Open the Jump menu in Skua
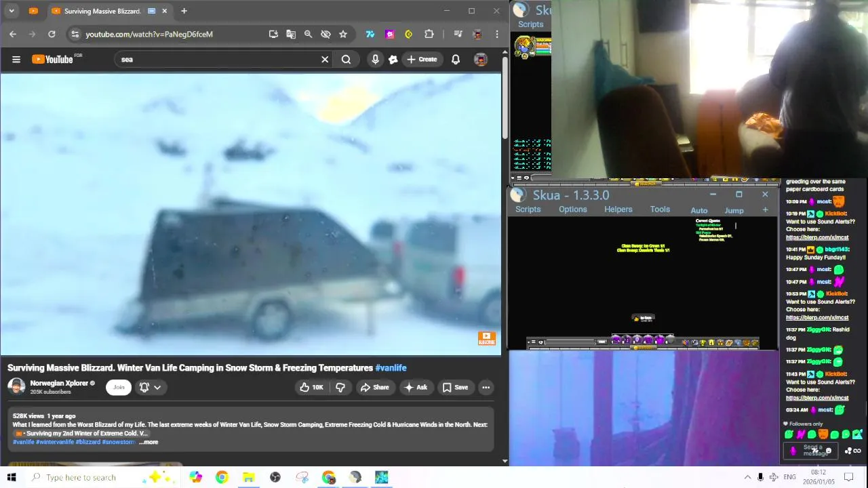The width and height of the screenshot is (868, 488). [734, 210]
